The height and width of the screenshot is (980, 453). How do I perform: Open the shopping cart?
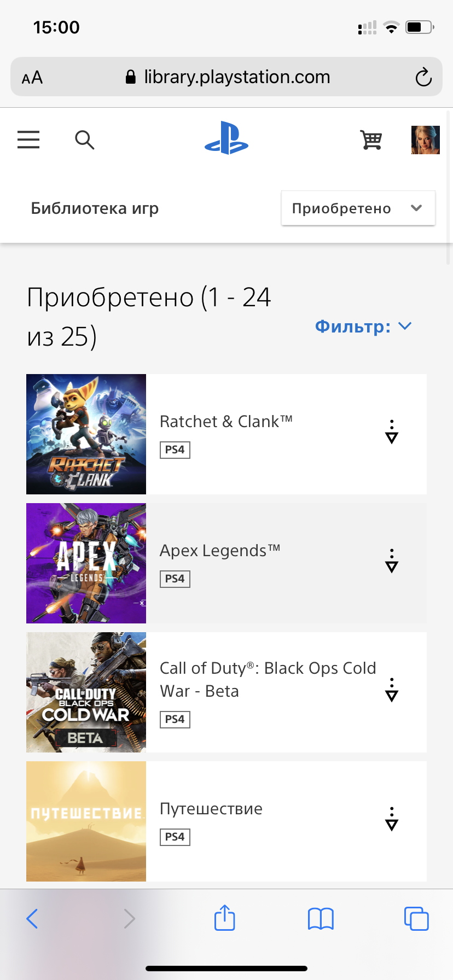point(371,140)
